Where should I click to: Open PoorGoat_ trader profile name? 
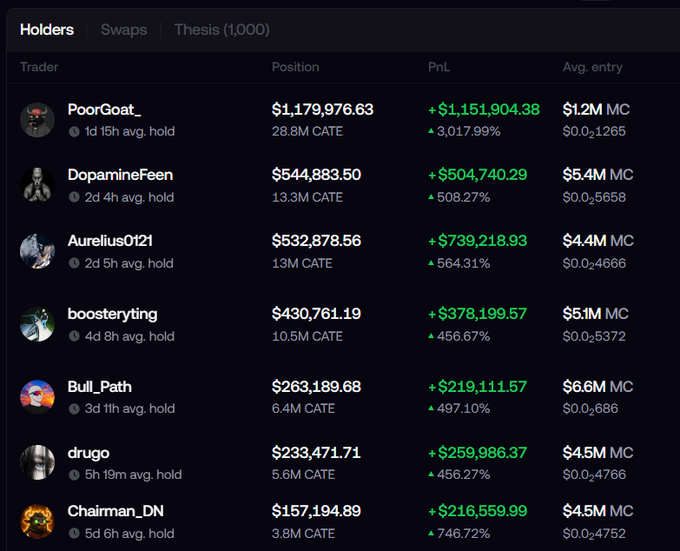pyautogui.click(x=104, y=110)
